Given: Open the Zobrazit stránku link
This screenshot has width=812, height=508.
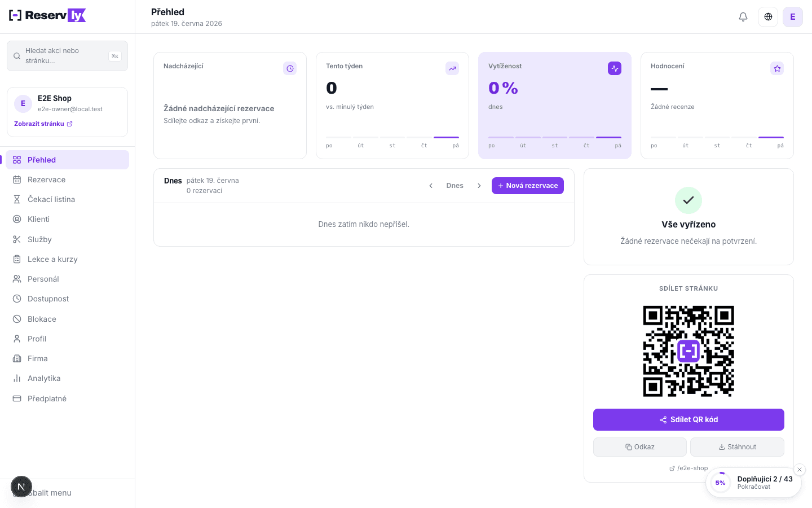Looking at the screenshot, I should (x=43, y=124).
